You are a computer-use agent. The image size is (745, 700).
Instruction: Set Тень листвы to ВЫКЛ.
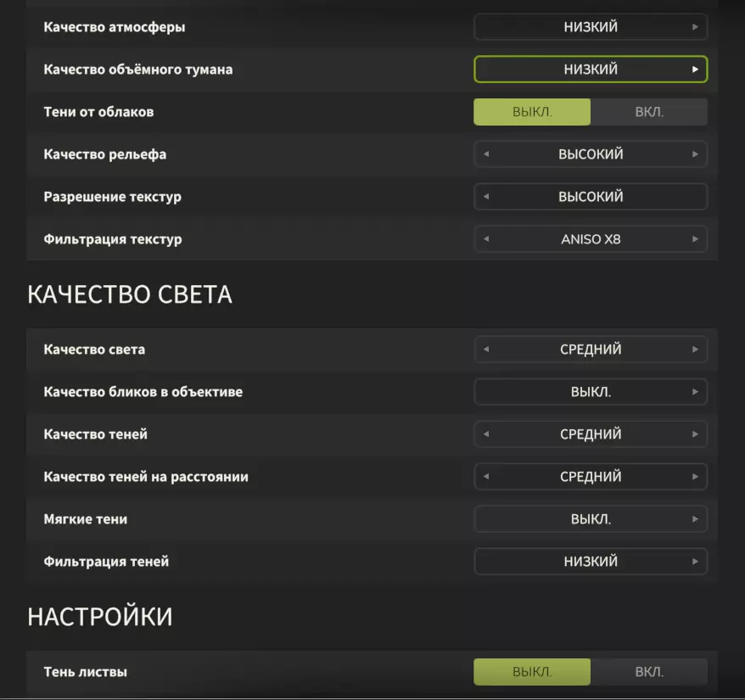tap(532, 672)
